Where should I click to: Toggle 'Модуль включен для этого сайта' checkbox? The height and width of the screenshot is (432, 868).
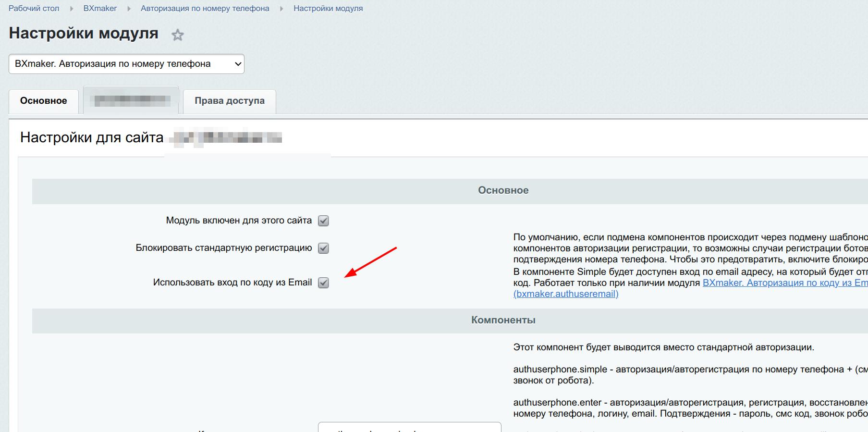tap(324, 221)
